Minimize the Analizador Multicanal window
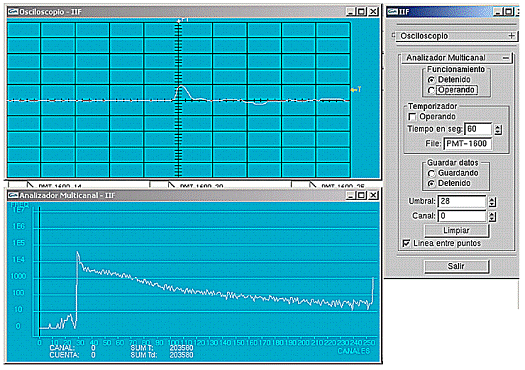 (351, 195)
